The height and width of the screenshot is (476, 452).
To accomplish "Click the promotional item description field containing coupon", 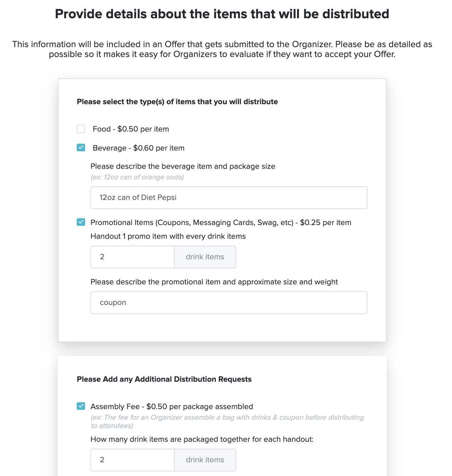I will 229,303.
